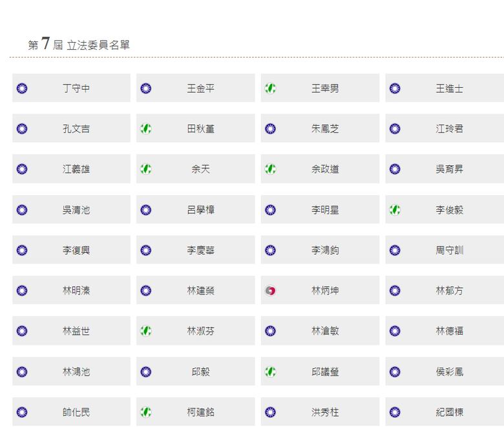Click the name 呂學樟
This screenshot has height=427, width=504.
click(x=200, y=210)
